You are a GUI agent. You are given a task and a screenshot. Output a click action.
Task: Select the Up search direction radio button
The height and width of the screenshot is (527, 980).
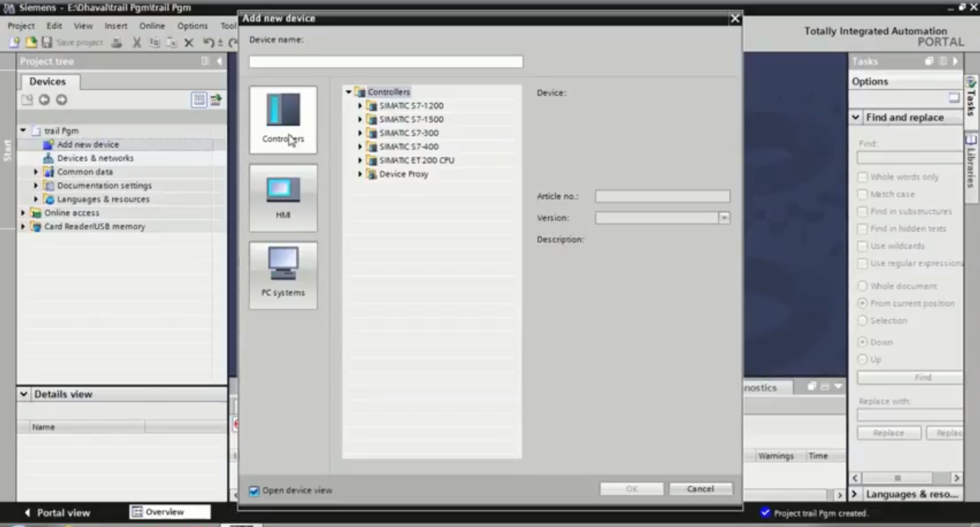(862, 359)
